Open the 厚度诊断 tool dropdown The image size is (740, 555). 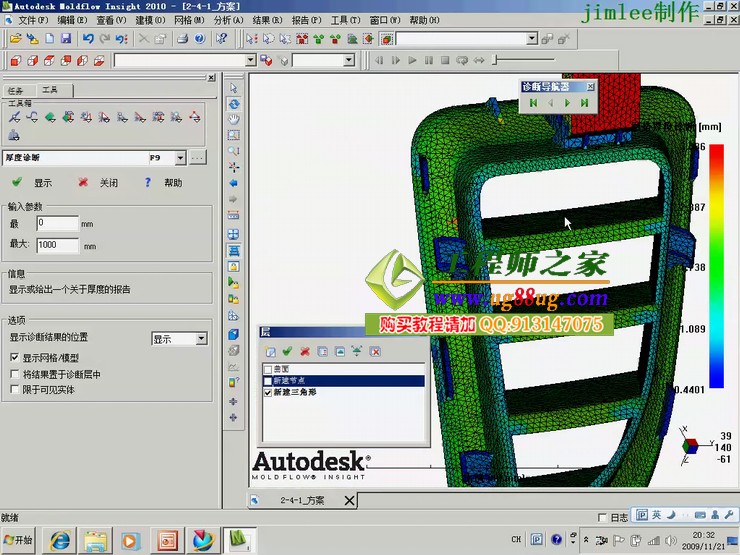[x=180, y=158]
